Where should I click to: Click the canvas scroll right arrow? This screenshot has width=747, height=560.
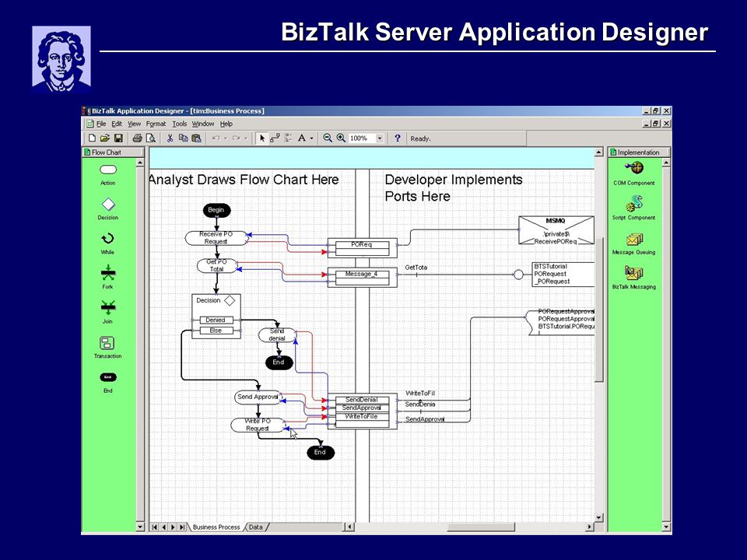click(x=590, y=527)
